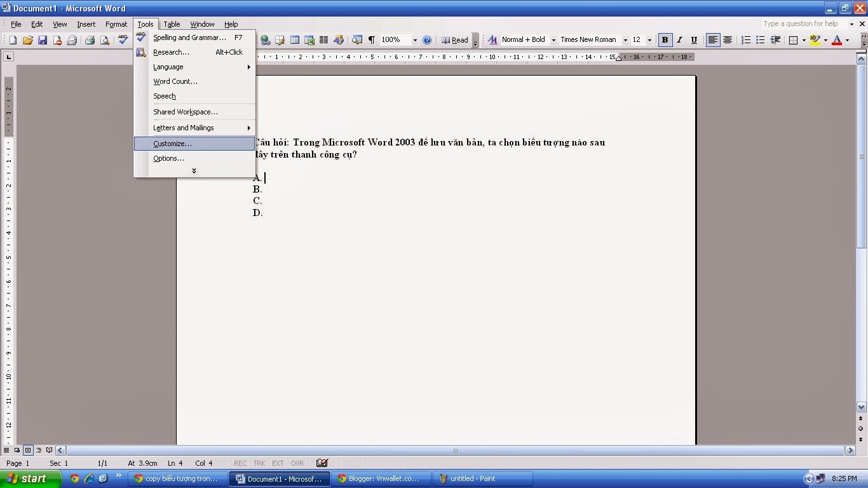Image resolution: width=868 pixels, height=488 pixels.
Task: Switch to Normal view button
Action: point(6,451)
